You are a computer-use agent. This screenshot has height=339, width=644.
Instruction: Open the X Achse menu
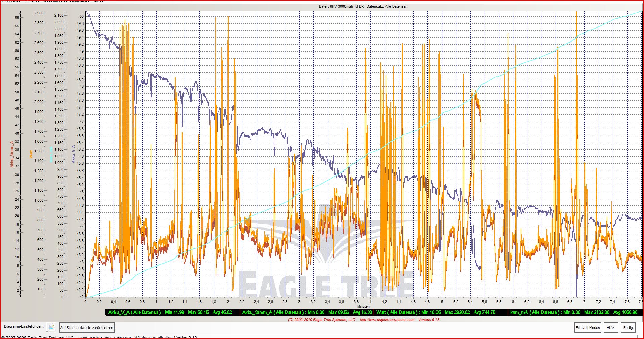point(13,1)
